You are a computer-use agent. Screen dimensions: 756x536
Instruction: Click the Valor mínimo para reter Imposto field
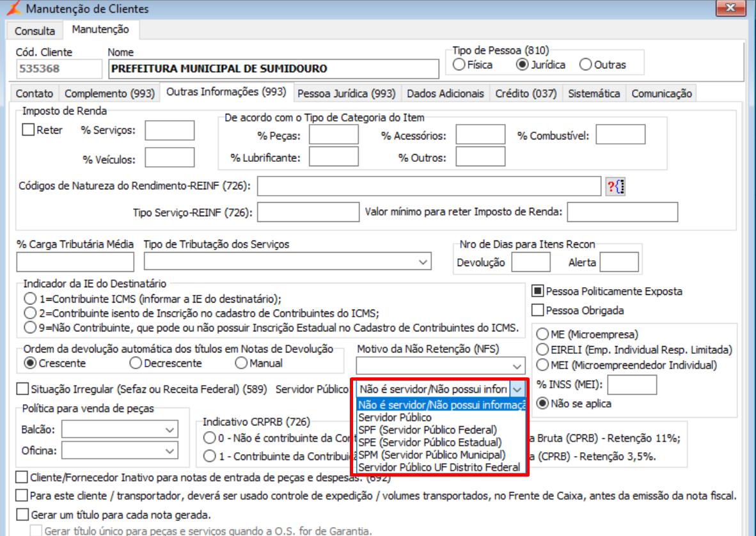[x=622, y=212]
